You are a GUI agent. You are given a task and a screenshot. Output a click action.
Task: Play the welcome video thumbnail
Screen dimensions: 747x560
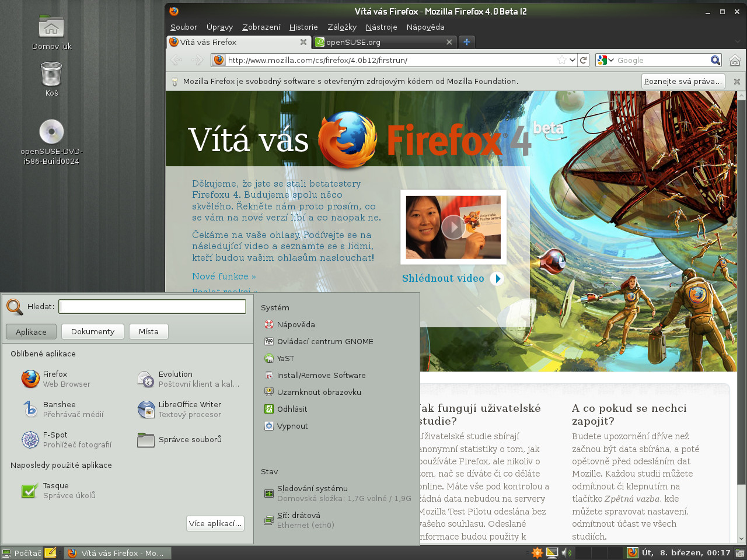point(453,227)
